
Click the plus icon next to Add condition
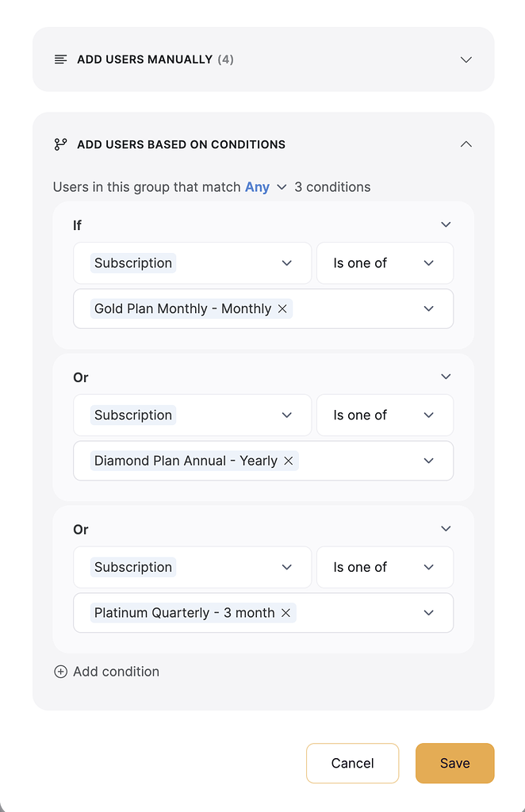(x=60, y=672)
